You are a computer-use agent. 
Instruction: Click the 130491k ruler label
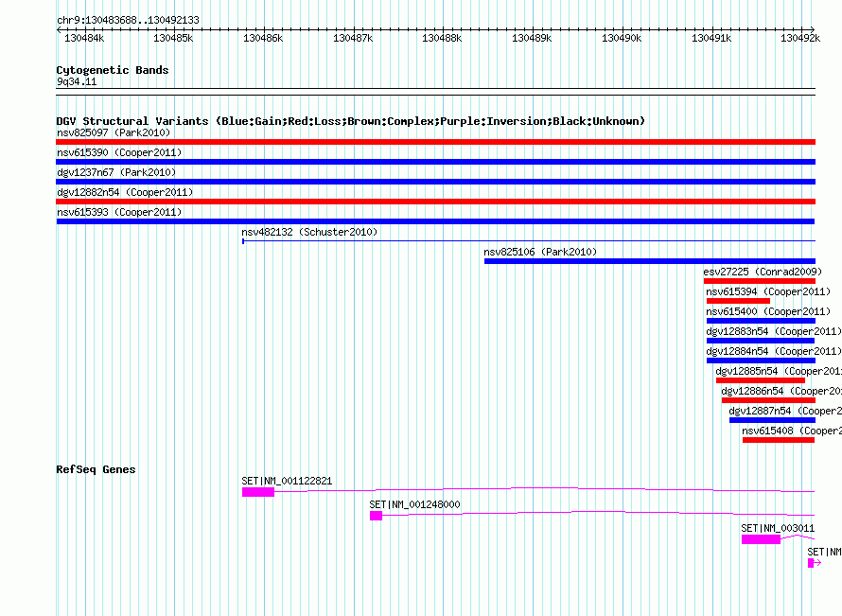coord(711,38)
